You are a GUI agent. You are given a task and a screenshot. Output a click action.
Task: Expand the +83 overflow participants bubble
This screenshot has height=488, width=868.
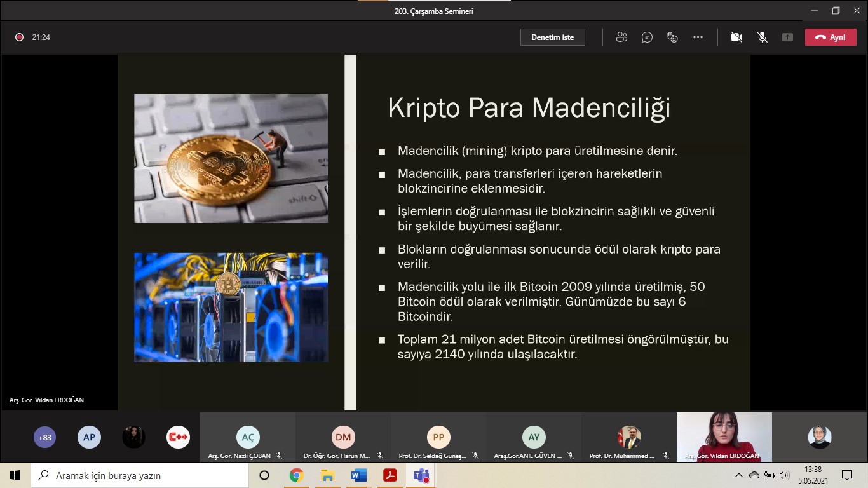(x=44, y=437)
